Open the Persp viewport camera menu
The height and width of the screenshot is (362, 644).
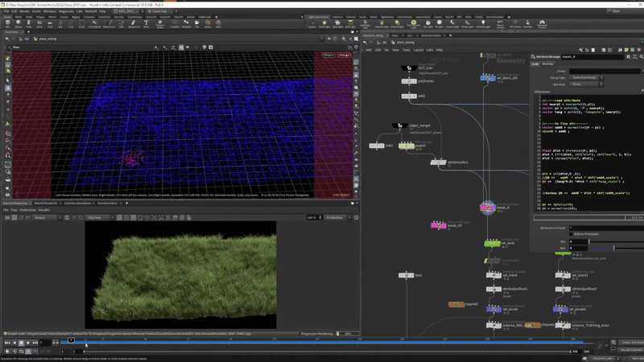pyautogui.click(x=328, y=55)
